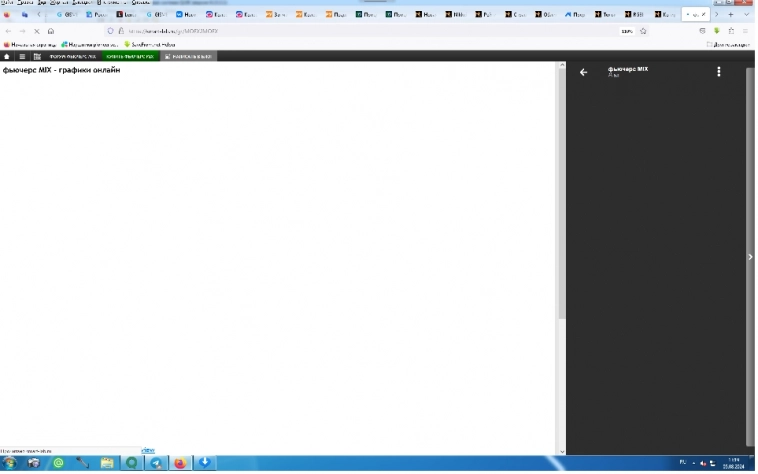Open the hamburger menu in the site toolbar
Image resolution: width=758 pixels, height=474 pixels.
coord(22,57)
